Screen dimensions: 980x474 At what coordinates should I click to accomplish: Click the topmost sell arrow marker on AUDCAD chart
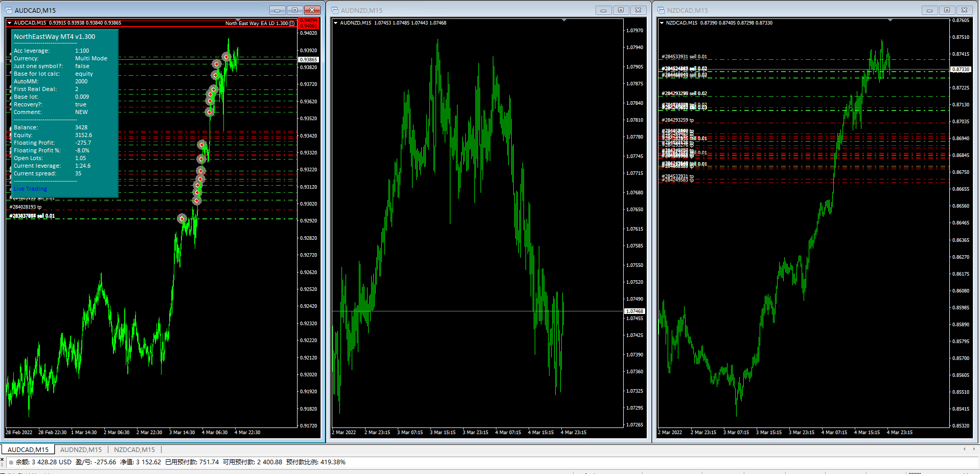point(226,56)
